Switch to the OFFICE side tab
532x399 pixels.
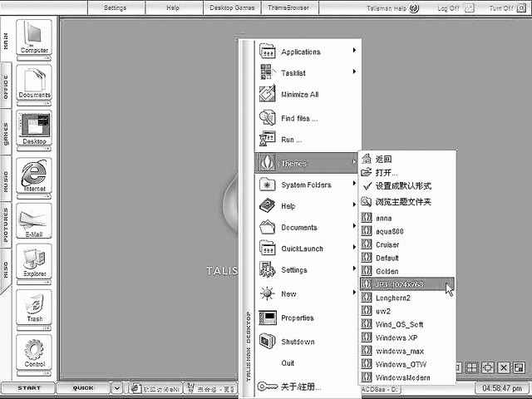(x=6, y=86)
